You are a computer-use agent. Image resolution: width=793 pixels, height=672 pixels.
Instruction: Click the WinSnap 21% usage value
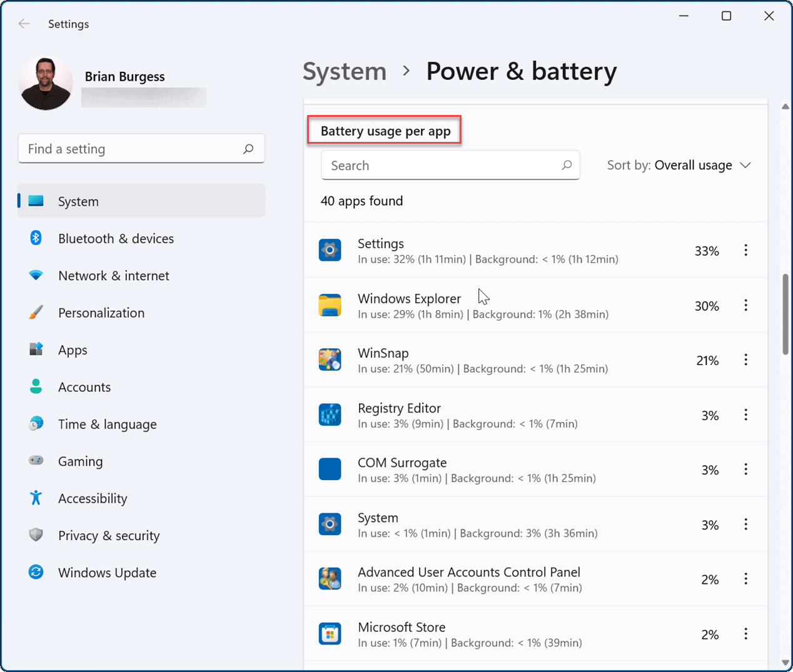pyautogui.click(x=707, y=360)
